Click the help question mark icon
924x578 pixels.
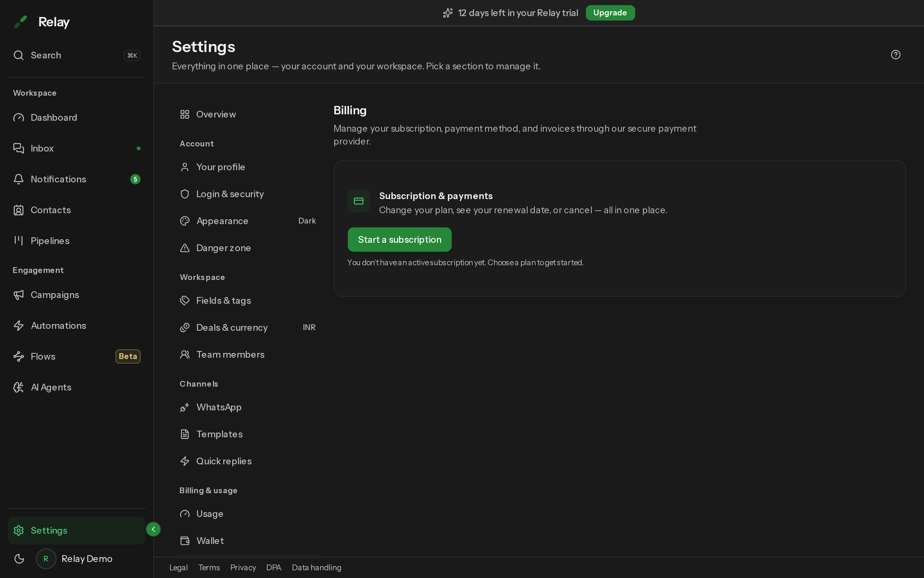point(895,55)
